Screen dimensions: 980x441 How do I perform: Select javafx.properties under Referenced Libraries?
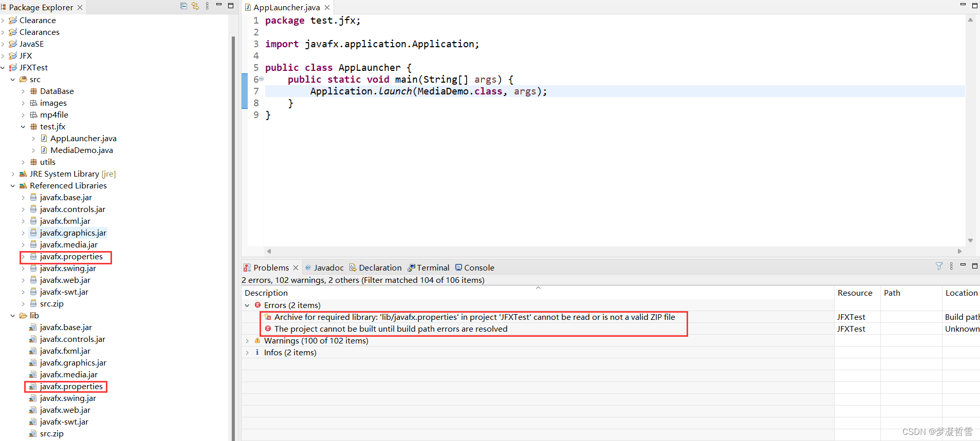(x=71, y=256)
